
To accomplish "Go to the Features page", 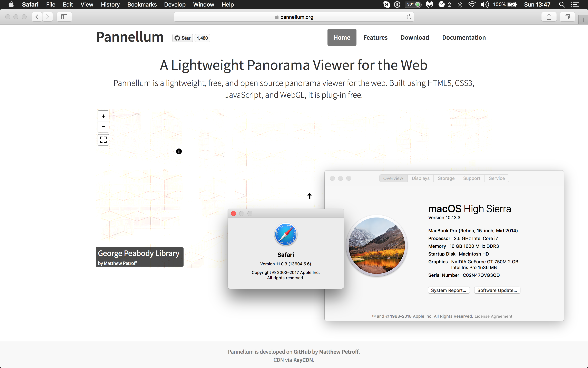I will (375, 37).
